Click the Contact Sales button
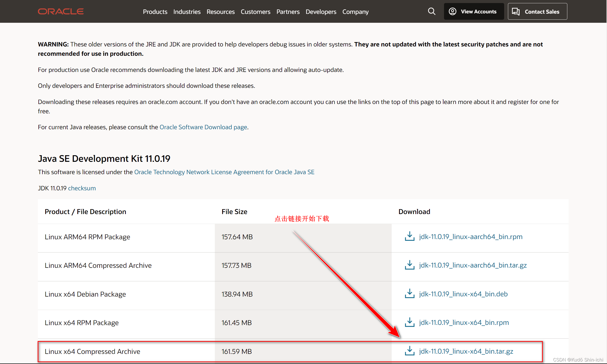Viewport: 607px width, 364px height. coord(537,11)
